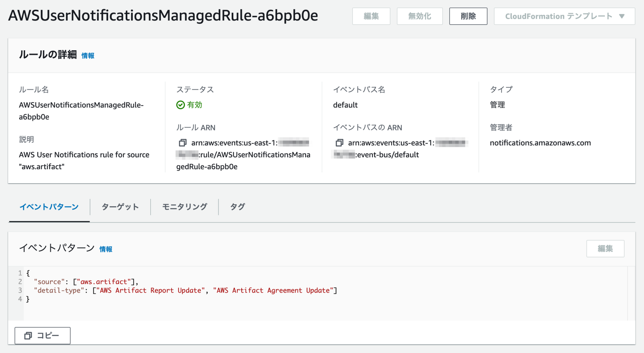Open 情報 help next to ルールの詳細
This screenshot has width=644, height=353.
click(x=88, y=56)
